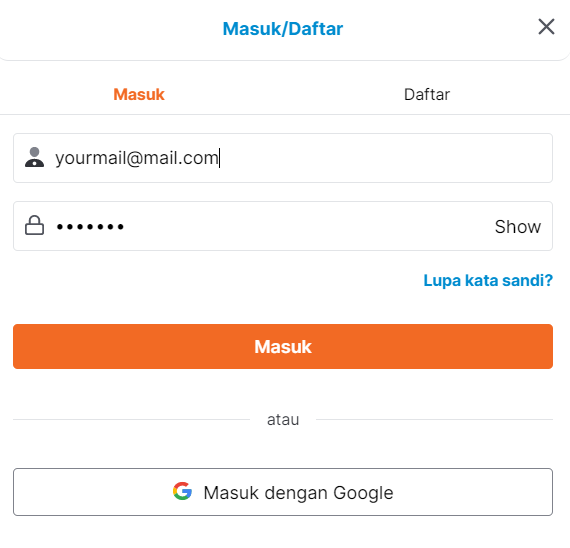Toggle Show to reveal the password
Screen dimensions: 570x548
tap(518, 227)
